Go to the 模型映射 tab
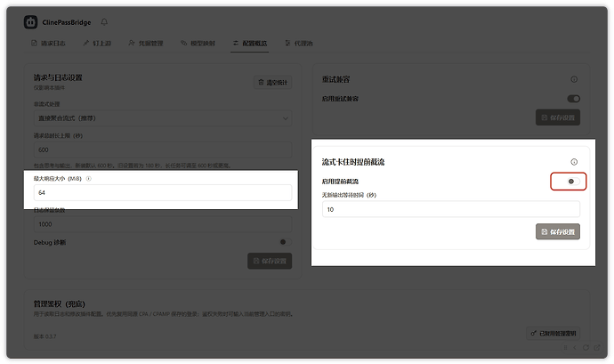 click(198, 43)
